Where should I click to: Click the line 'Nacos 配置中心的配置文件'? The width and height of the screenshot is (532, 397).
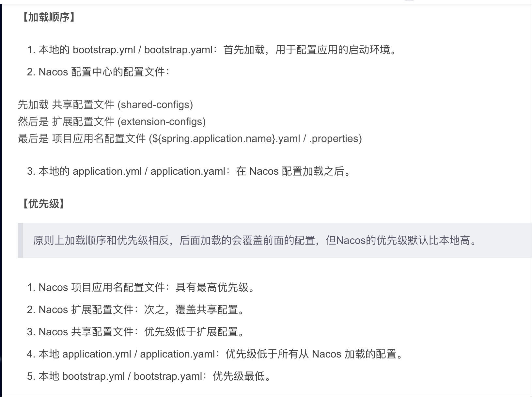click(98, 72)
